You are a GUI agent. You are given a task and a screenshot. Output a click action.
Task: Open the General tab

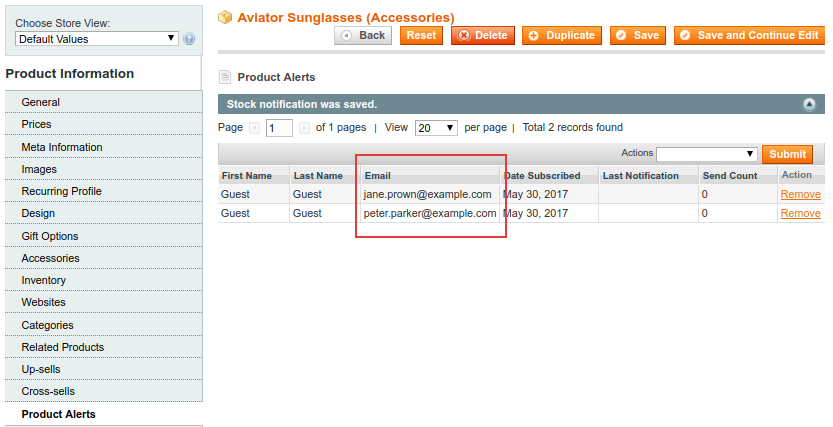[x=104, y=102]
